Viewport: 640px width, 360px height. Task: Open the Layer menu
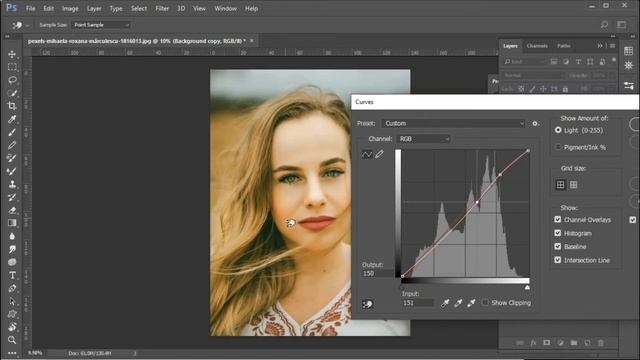(x=94, y=8)
